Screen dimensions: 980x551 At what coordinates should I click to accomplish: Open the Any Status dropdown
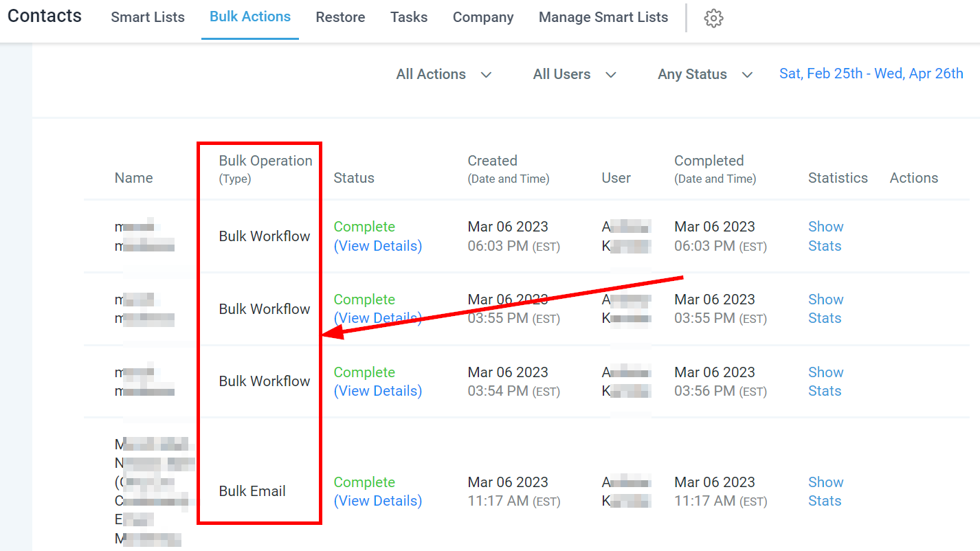(704, 74)
